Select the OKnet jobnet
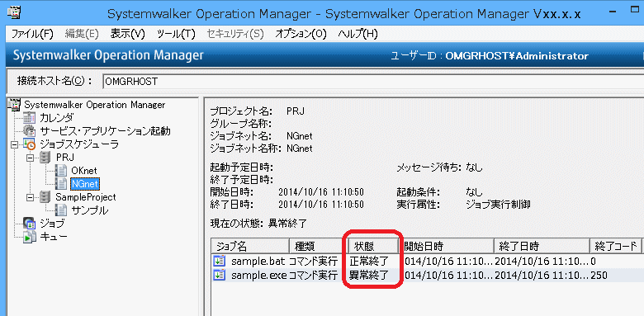Viewport: 644px width, 316px height. point(84,171)
